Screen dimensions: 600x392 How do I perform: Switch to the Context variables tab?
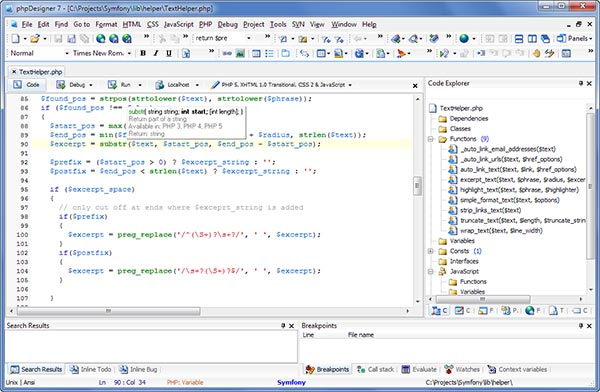[x=517, y=369]
